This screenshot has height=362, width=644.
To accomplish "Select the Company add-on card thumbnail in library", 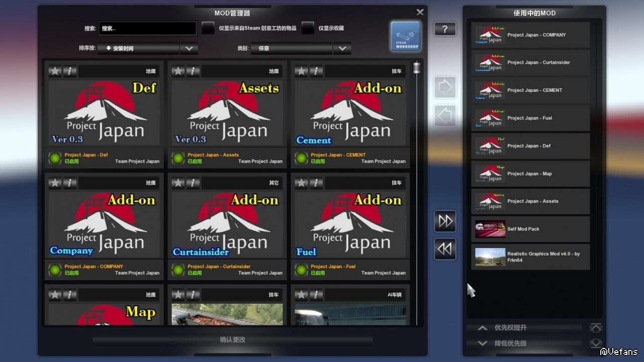I will click(104, 224).
